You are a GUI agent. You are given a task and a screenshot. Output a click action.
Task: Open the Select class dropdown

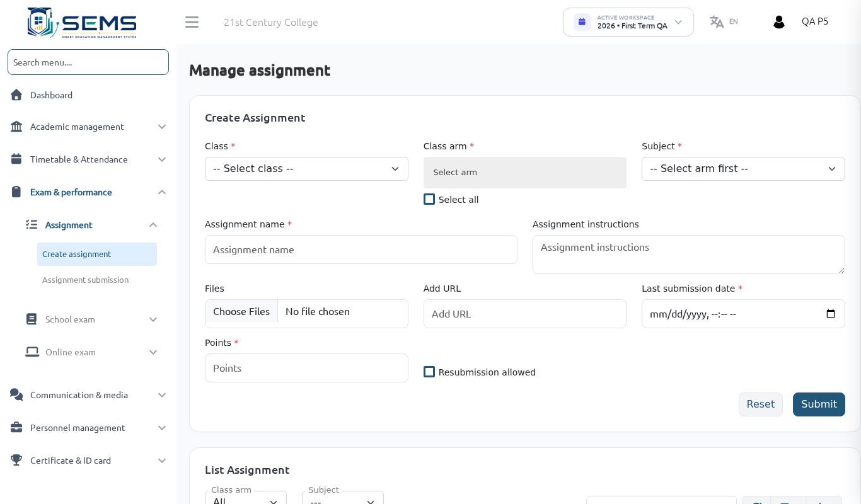pyautogui.click(x=306, y=169)
